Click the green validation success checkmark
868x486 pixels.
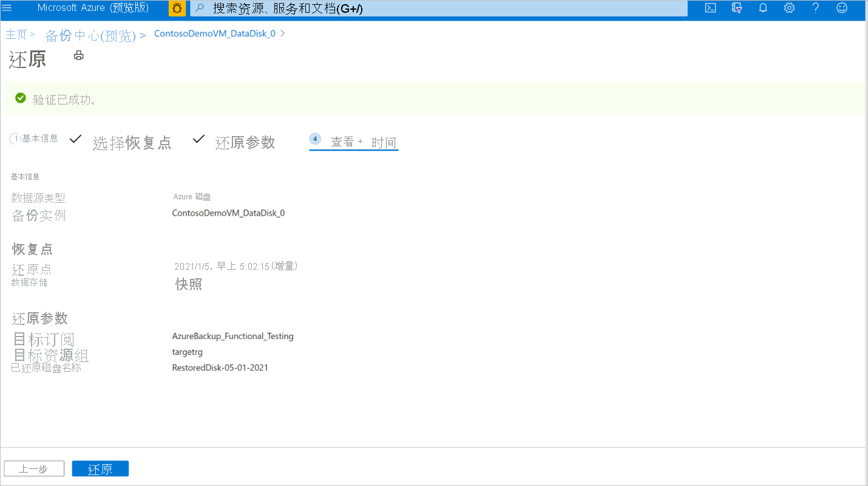21,98
